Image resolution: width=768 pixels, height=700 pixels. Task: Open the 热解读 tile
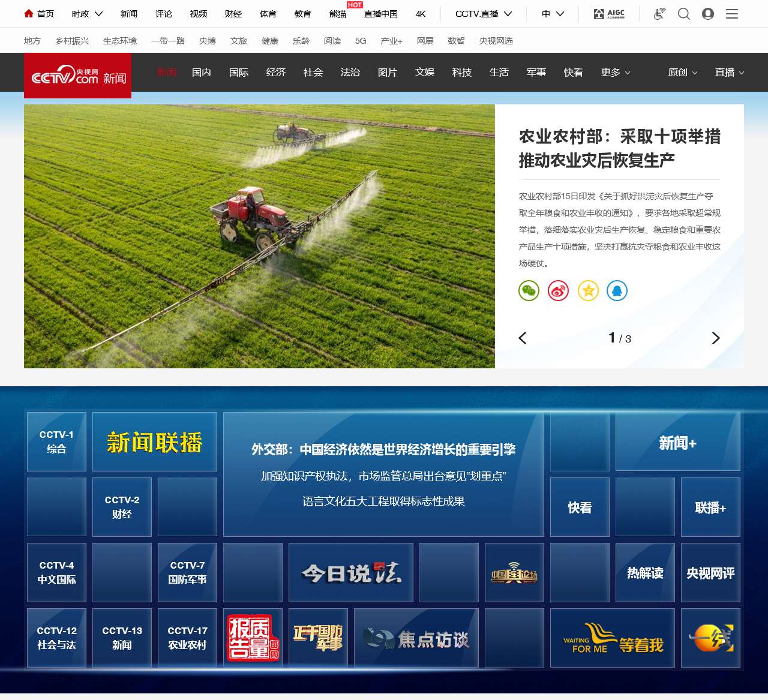pos(645,572)
